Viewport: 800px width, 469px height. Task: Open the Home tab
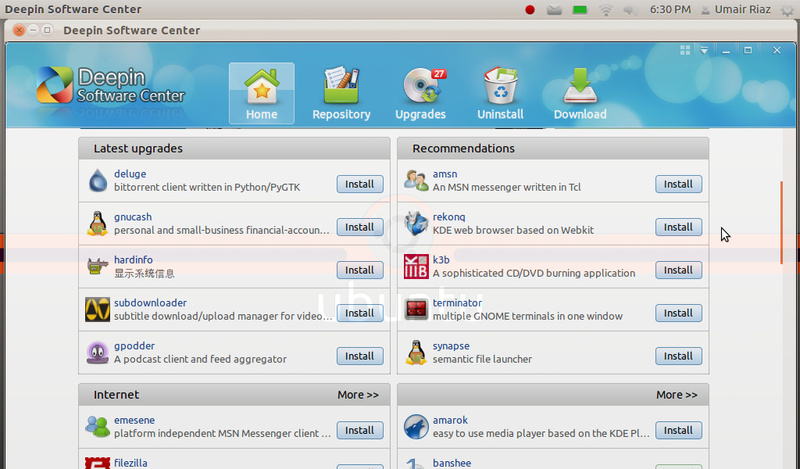coord(262,93)
